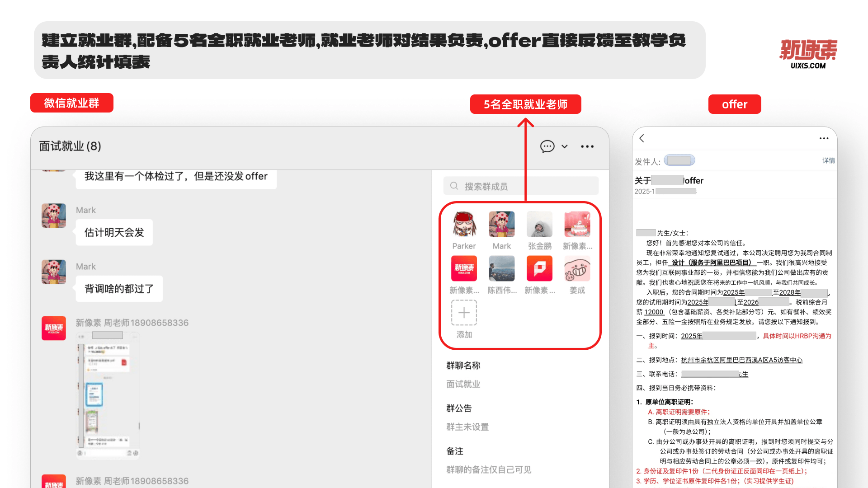868x488 pixels.
Task: Click the chat bubble icon in group header
Action: pos(547,146)
